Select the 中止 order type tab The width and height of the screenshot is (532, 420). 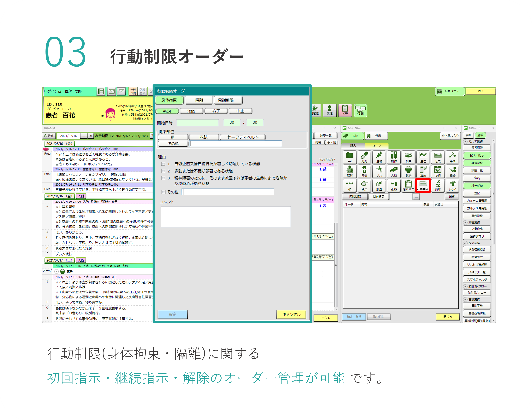point(240,111)
